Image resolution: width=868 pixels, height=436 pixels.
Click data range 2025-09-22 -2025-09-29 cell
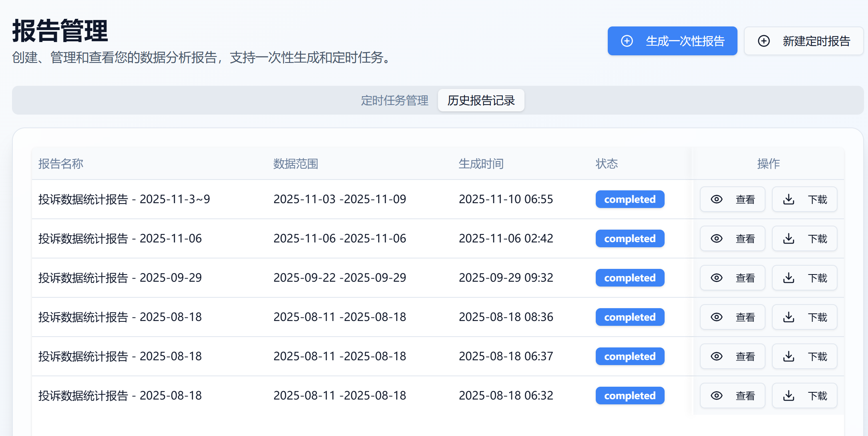click(x=340, y=278)
